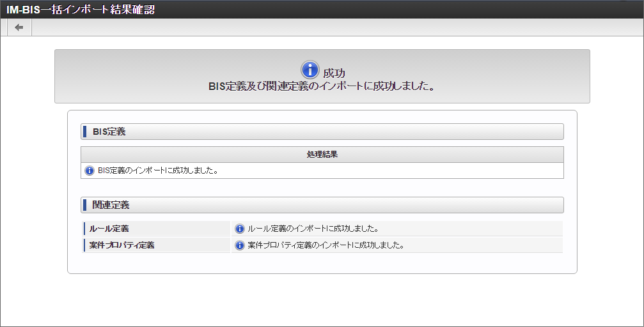Click info icon beside ルール定義のインポート message
644x327 pixels.
point(239,229)
